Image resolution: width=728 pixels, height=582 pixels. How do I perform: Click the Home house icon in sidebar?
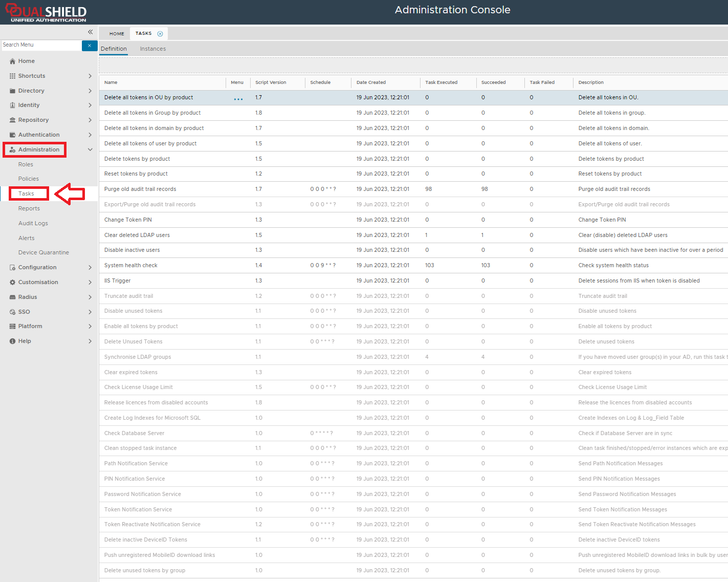12,61
